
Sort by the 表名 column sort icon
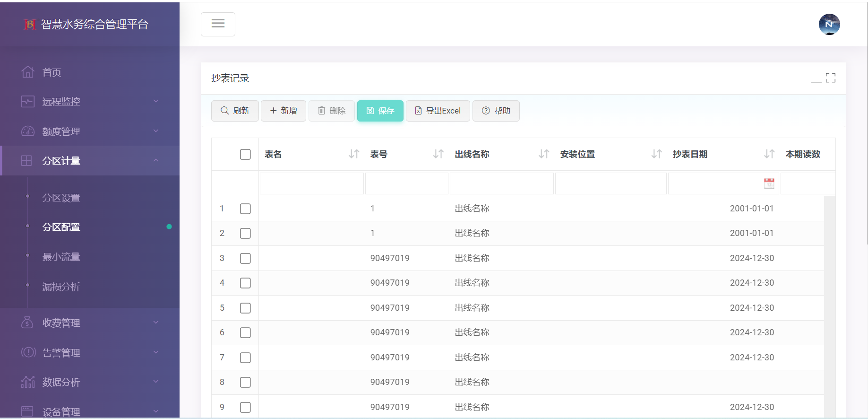tap(354, 154)
